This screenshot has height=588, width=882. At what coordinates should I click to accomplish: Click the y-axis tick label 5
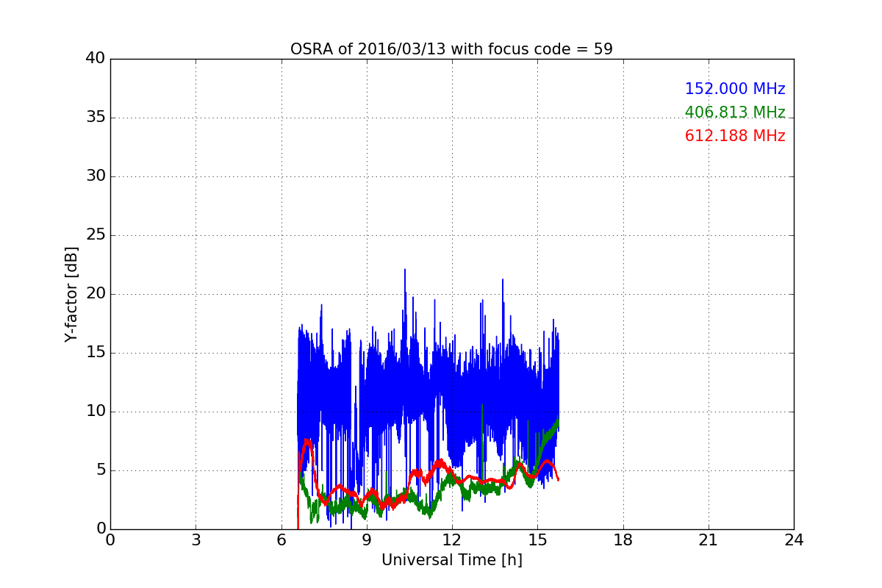100,470
